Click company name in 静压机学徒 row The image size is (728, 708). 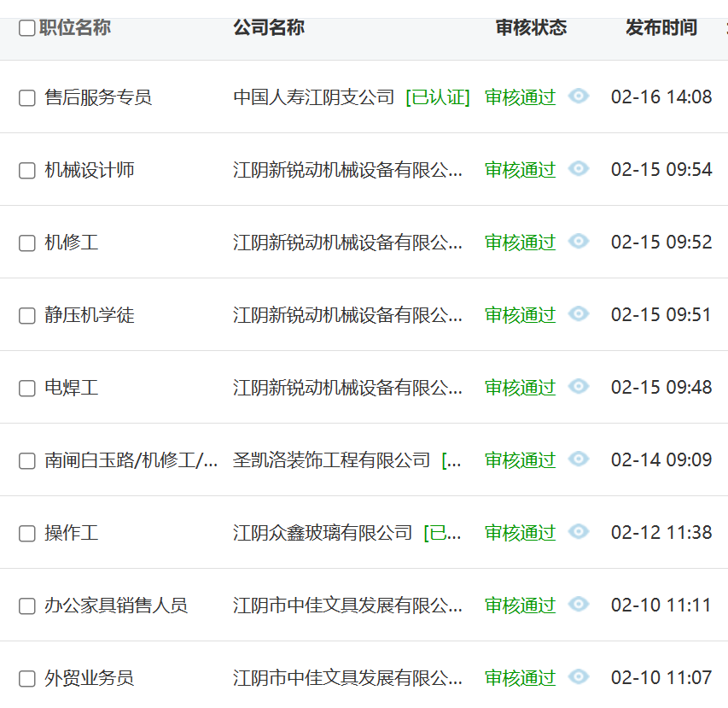pos(347,315)
